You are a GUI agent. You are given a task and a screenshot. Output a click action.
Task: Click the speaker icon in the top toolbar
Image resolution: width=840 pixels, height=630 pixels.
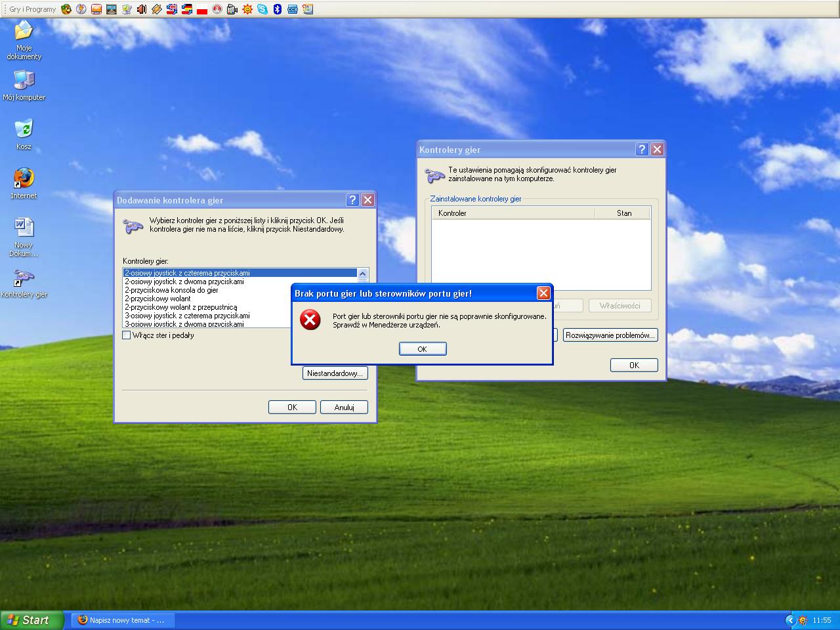[x=142, y=9]
